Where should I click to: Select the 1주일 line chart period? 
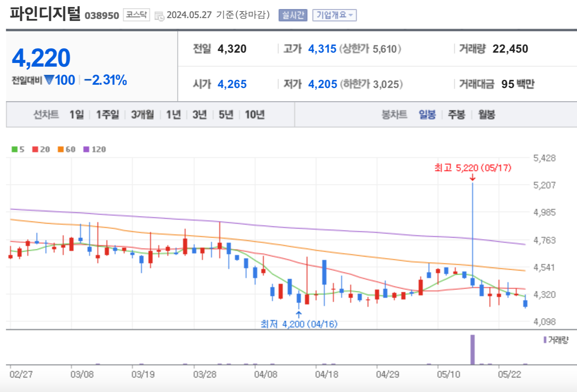pos(107,114)
